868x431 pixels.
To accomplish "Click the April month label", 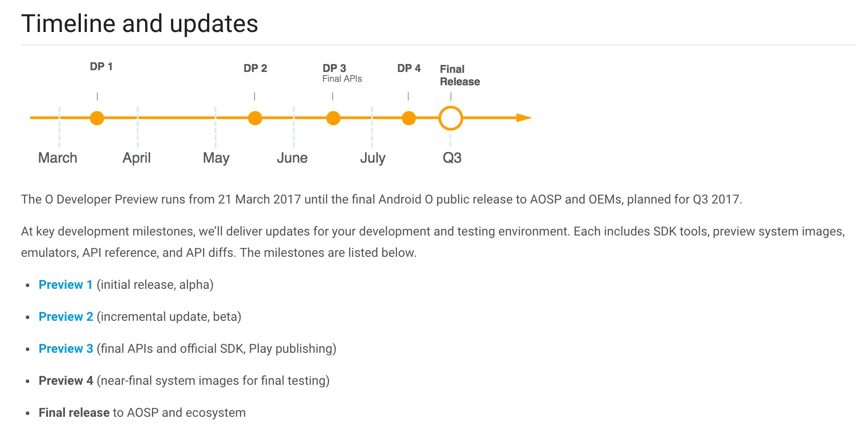I will (x=137, y=158).
